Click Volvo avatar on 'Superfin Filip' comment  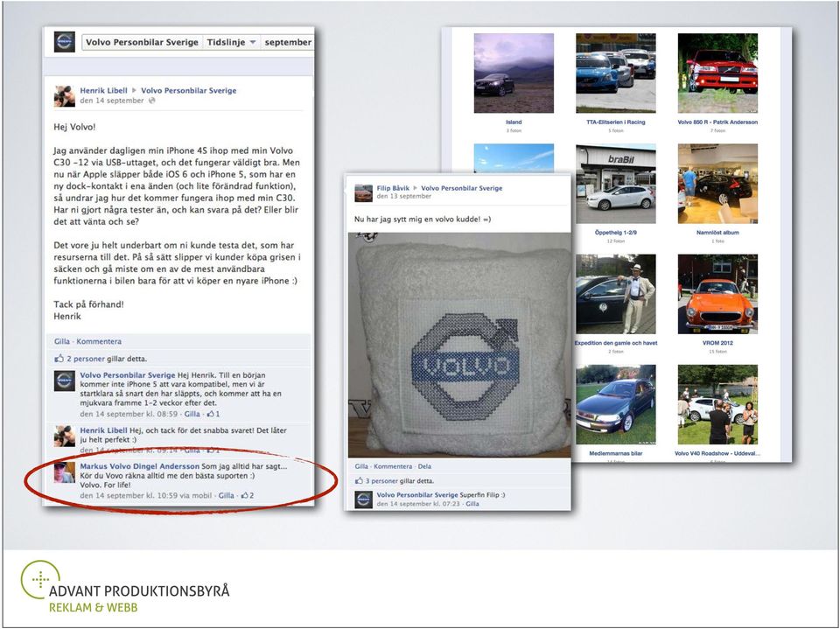[364, 500]
